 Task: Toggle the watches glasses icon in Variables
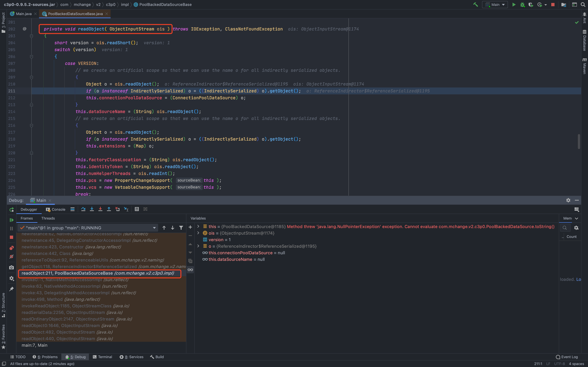click(x=190, y=270)
